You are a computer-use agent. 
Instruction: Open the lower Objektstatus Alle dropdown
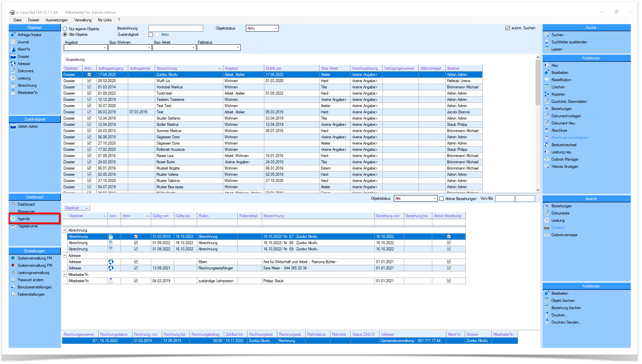pos(435,199)
